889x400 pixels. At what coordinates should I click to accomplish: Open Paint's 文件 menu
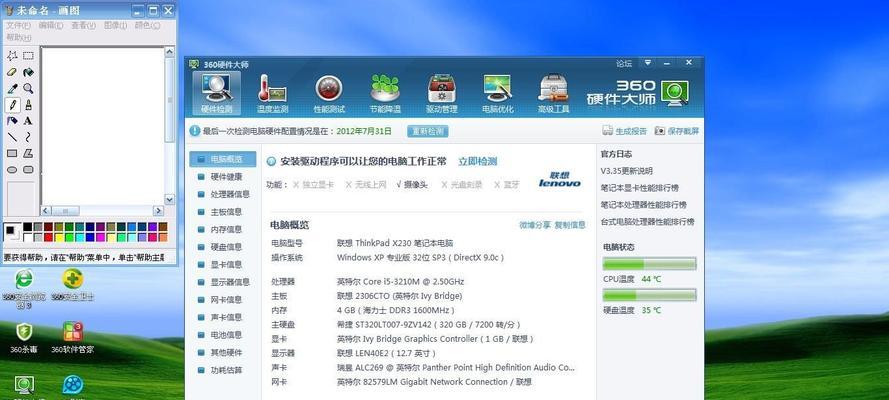pyautogui.click(x=18, y=25)
